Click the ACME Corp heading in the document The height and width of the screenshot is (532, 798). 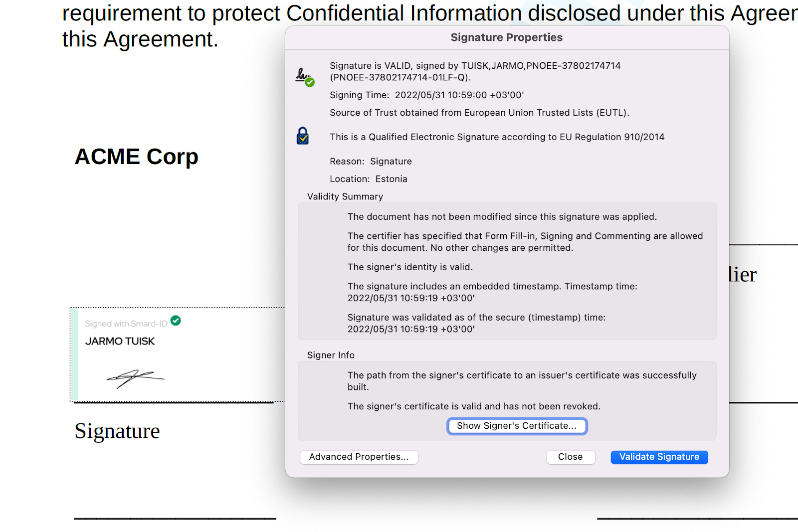pyautogui.click(x=136, y=156)
